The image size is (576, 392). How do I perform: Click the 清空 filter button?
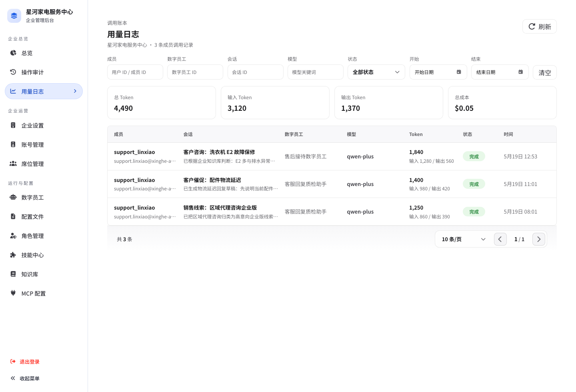point(544,72)
